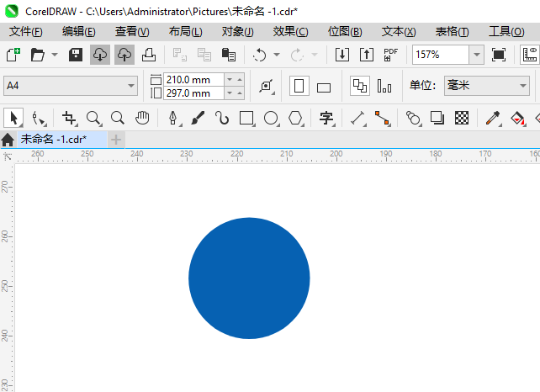
Task: Open the A4 page size dropdown
Action: coord(71,86)
